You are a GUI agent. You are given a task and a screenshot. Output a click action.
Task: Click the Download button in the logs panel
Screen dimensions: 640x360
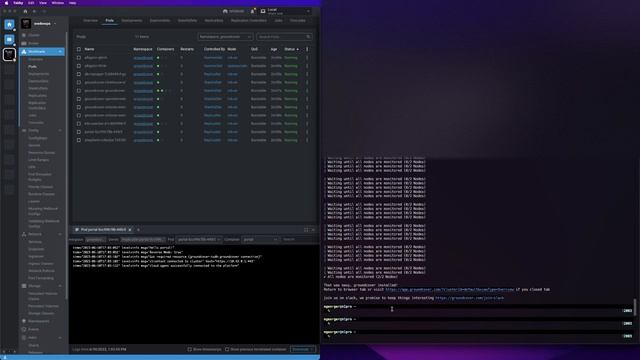coord(303,349)
